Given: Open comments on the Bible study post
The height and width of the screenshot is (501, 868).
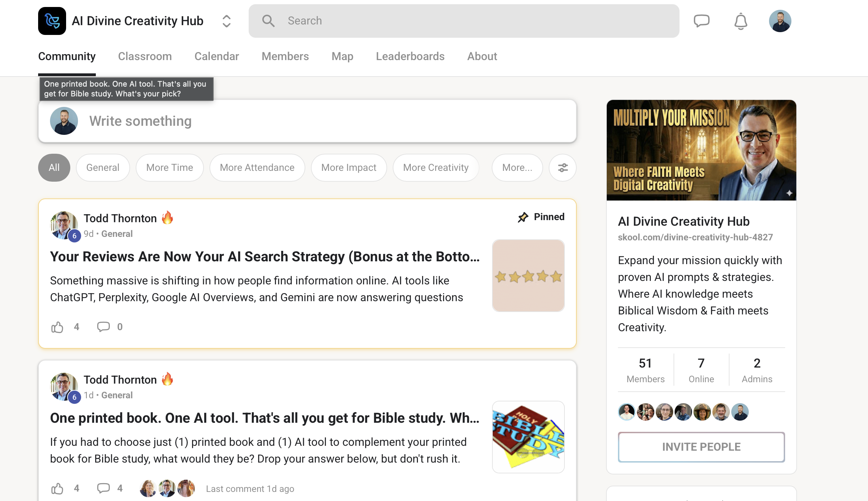Looking at the screenshot, I should click(x=104, y=488).
